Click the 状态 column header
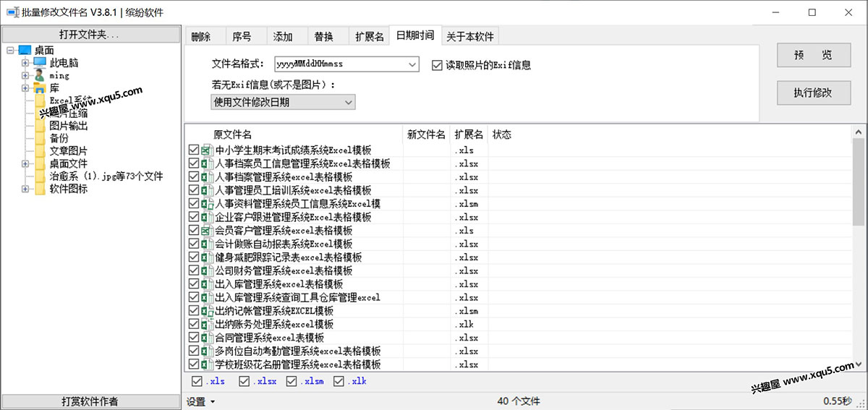Viewport: 868px width, 410px height. [502, 134]
